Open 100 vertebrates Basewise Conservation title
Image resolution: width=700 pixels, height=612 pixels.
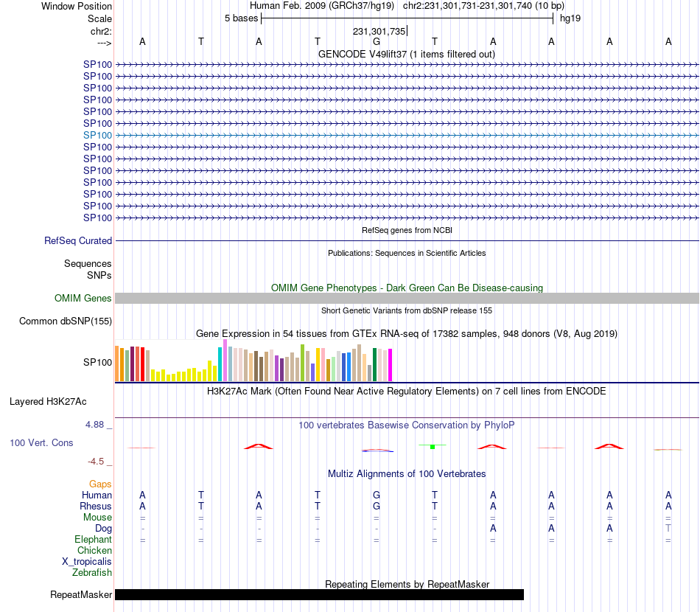406,425
